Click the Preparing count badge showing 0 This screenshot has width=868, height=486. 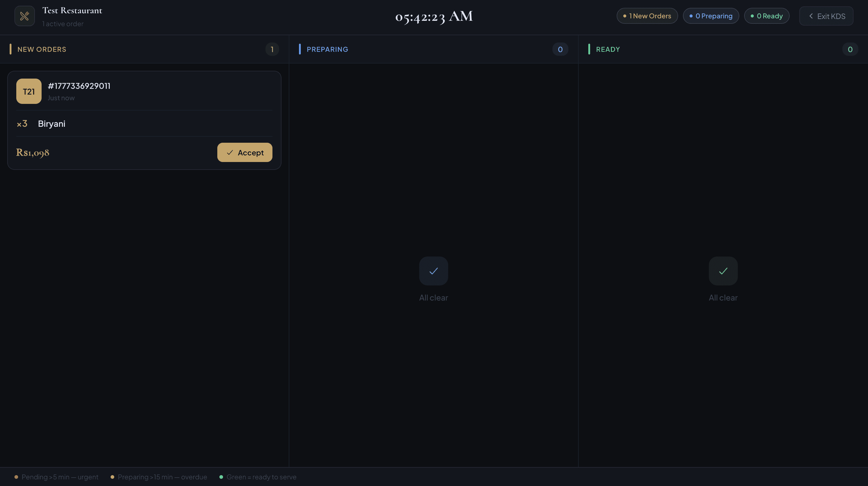560,49
